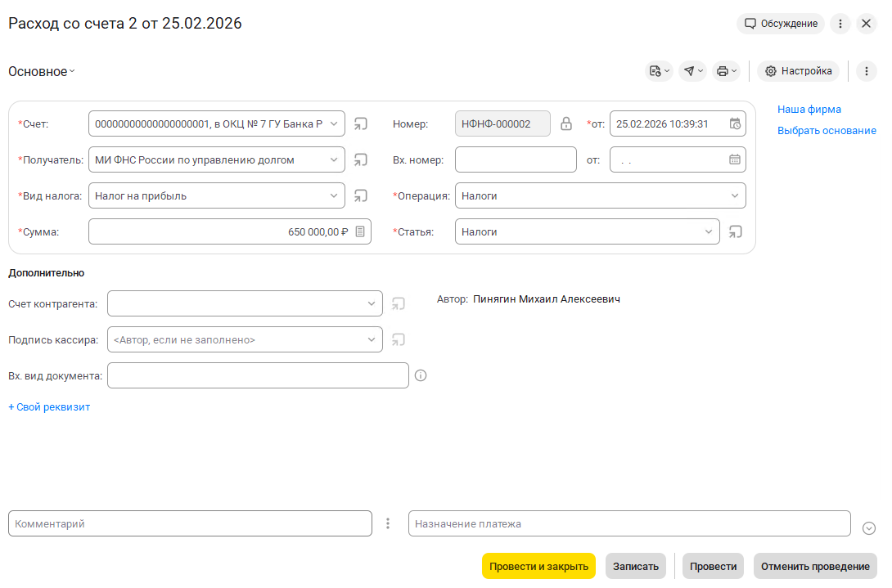Click into the Комментарий input field
This screenshot has height=588, width=892.
point(190,524)
